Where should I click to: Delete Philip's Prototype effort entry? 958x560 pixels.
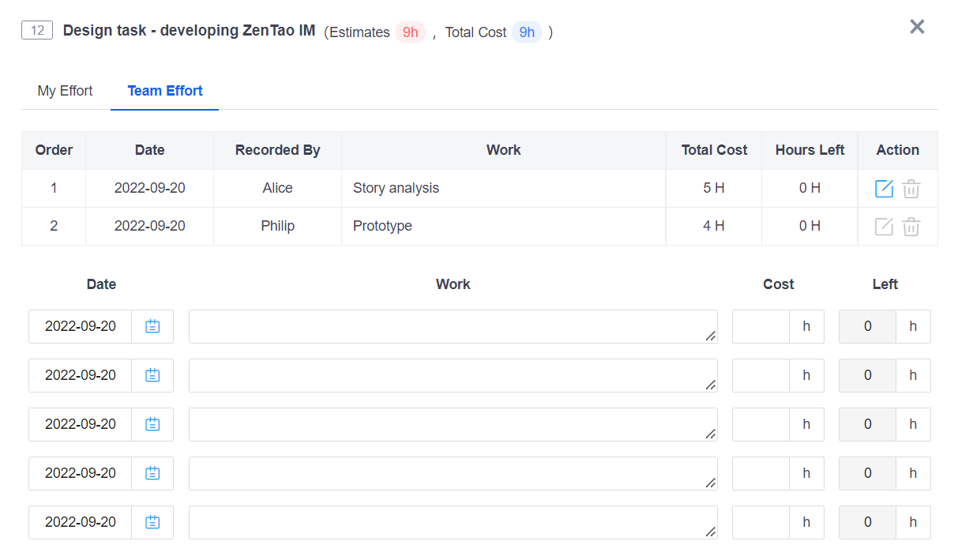pos(911,227)
